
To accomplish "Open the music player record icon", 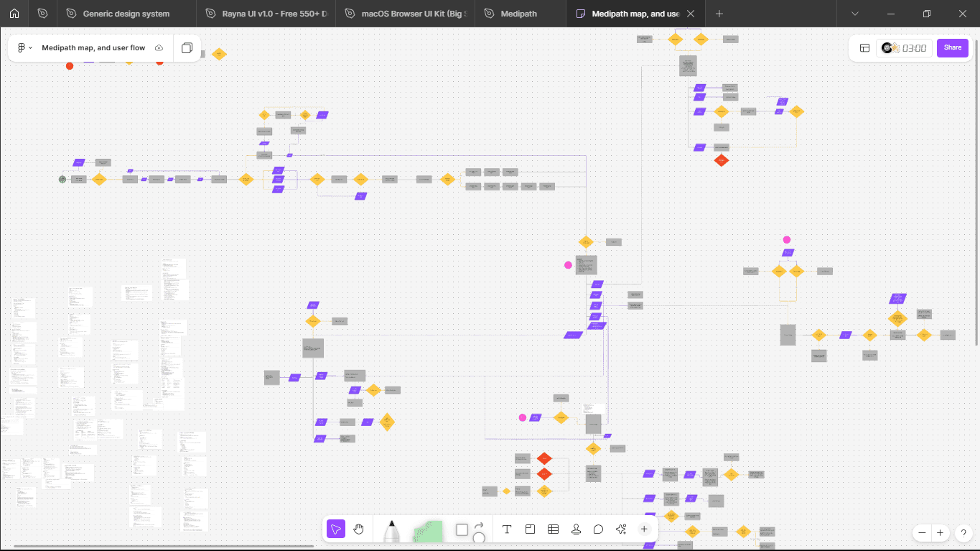I will tap(888, 48).
